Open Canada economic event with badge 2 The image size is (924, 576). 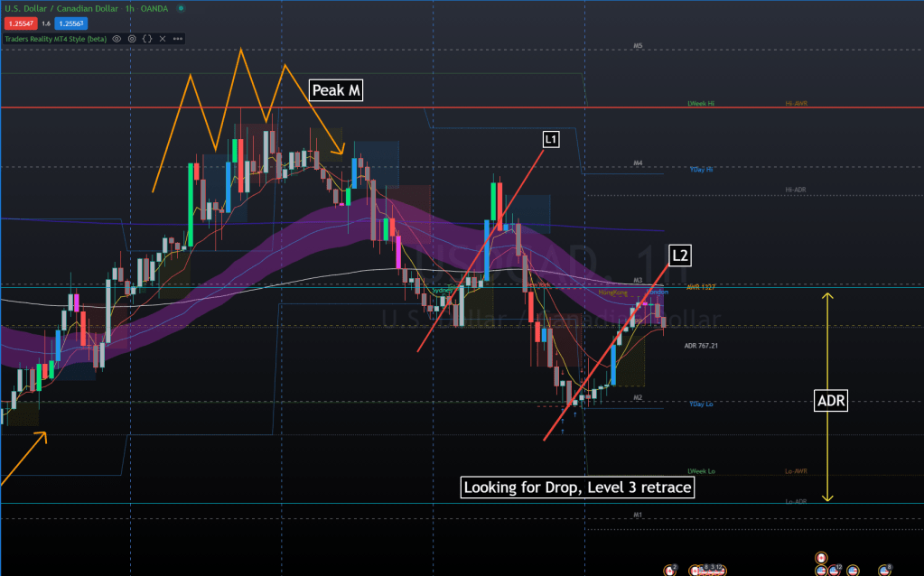671,570
